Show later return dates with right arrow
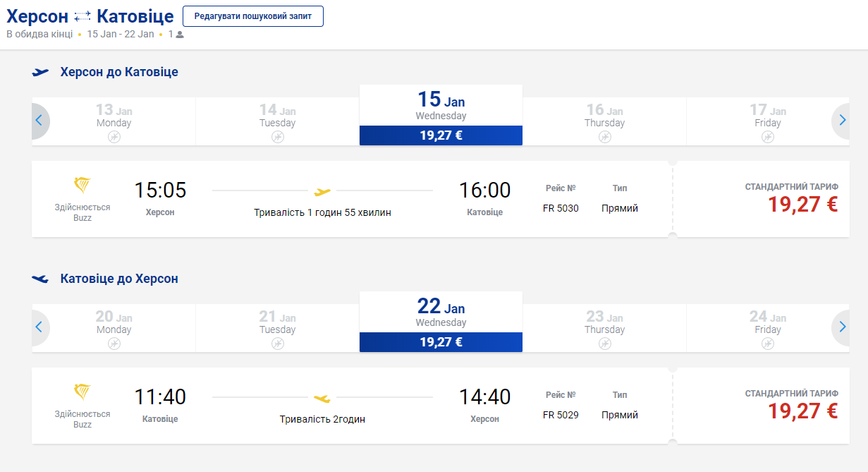Image resolution: width=868 pixels, height=472 pixels. tap(841, 327)
